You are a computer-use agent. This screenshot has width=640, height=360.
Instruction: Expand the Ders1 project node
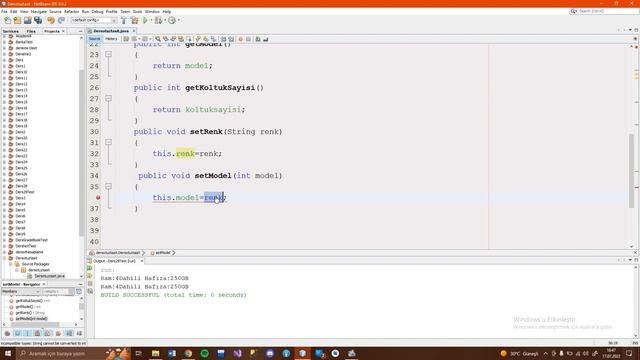(4, 66)
